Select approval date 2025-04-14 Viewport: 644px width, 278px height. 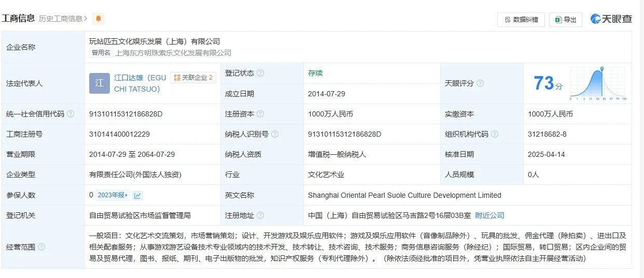pos(547,154)
